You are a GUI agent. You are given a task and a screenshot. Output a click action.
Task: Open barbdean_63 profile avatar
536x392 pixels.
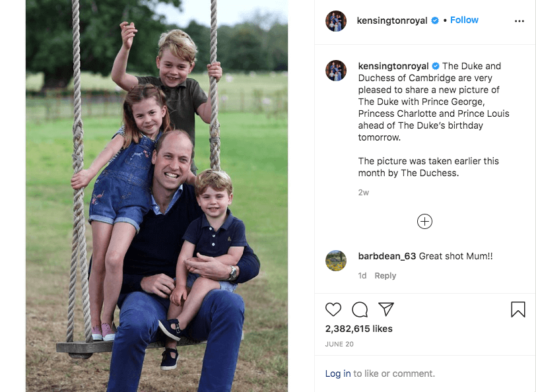336,261
